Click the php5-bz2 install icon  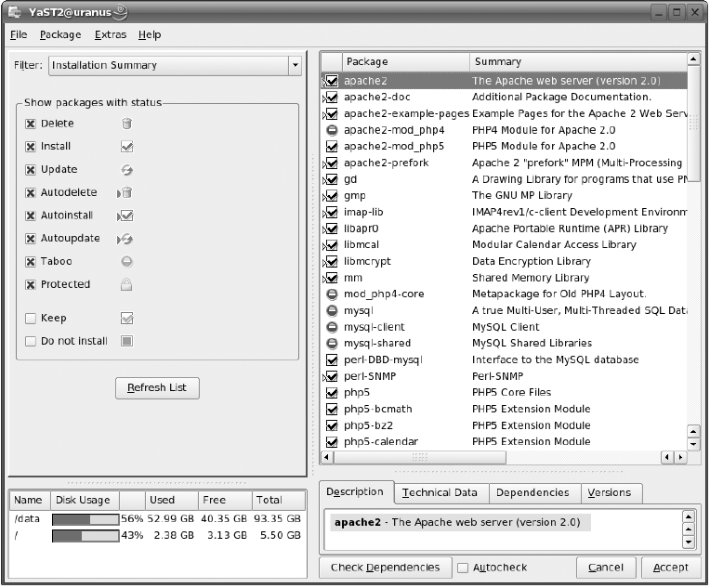pyautogui.click(x=332, y=426)
